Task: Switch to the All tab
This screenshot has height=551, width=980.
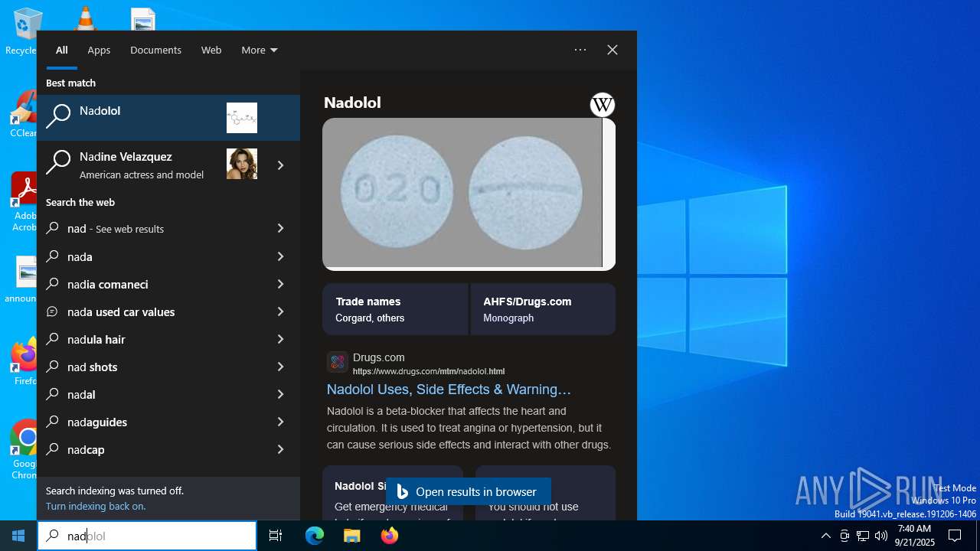Action: [62, 50]
